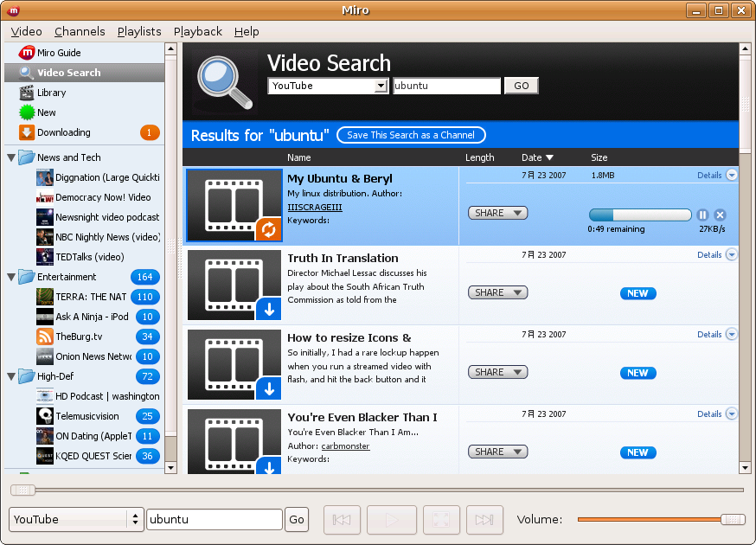The height and width of the screenshot is (545, 756).
Task: Click Save This Search as a Channel
Action: pyautogui.click(x=411, y=135)
